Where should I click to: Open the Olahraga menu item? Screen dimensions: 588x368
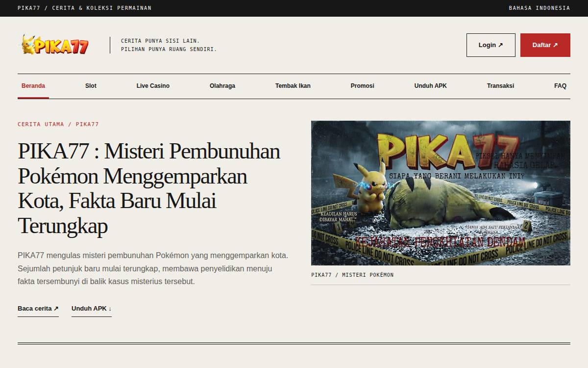[x=222, y=86]
